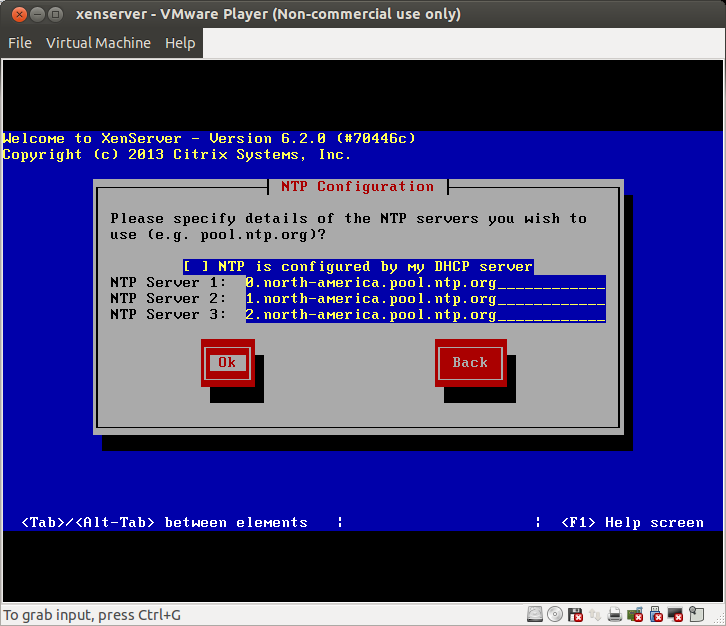
Task: Click the CD/DVD drive status icon
Action: 556,614
